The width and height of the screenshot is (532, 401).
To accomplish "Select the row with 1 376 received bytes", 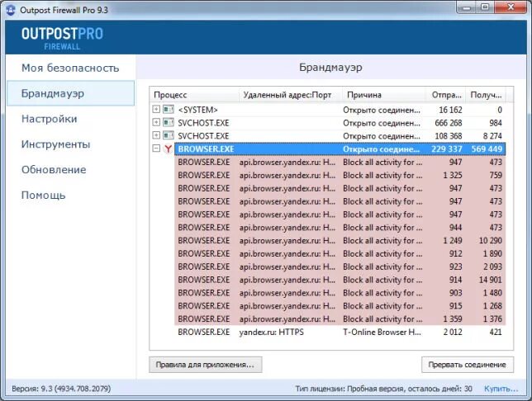I will [340, 319].
